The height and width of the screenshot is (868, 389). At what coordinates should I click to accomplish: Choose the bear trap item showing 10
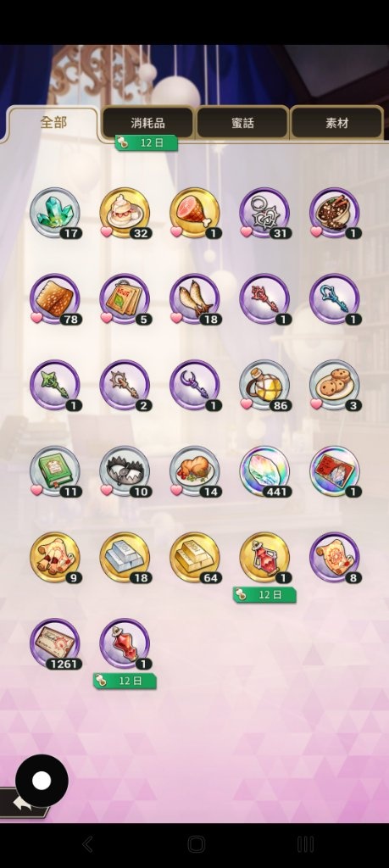[x=125, y=471]
